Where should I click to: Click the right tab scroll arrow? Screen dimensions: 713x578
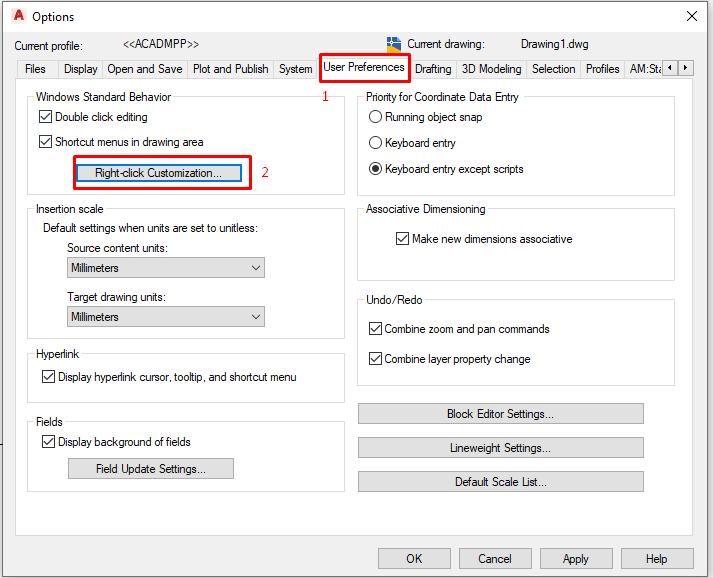point(686,68)
